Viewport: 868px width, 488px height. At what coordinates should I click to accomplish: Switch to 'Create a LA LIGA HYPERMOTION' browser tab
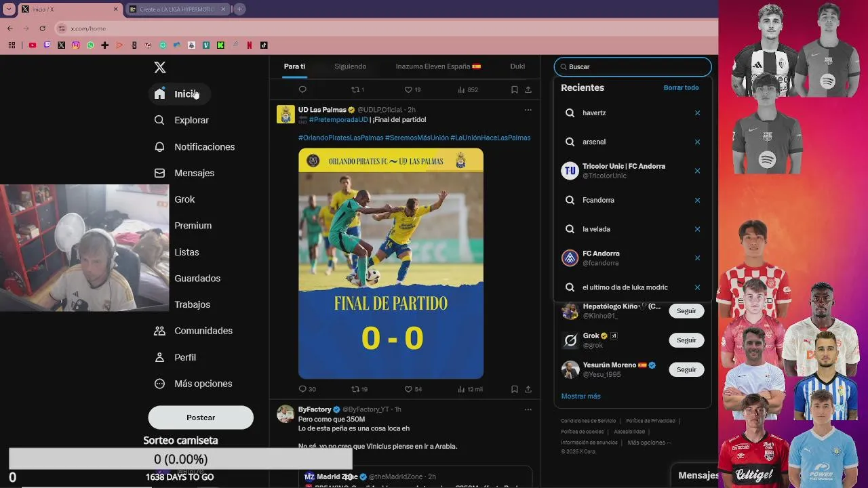[x=176, y=9]
